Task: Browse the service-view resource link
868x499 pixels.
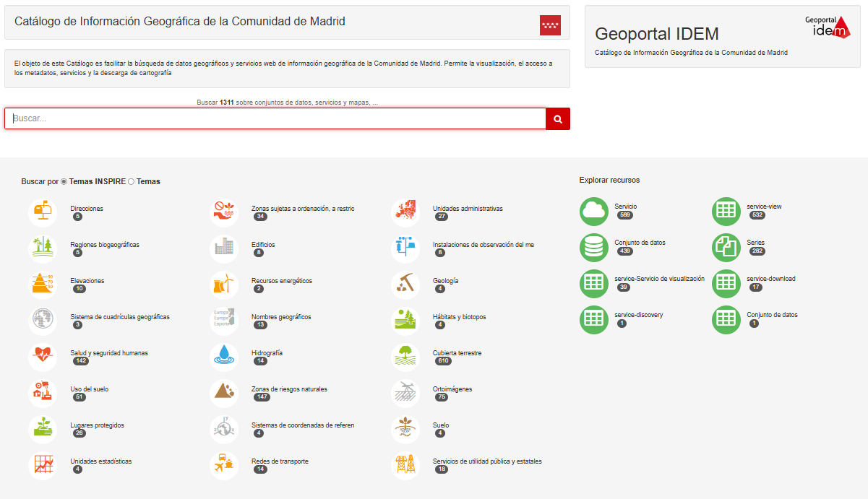Action: tap(764, 207)
